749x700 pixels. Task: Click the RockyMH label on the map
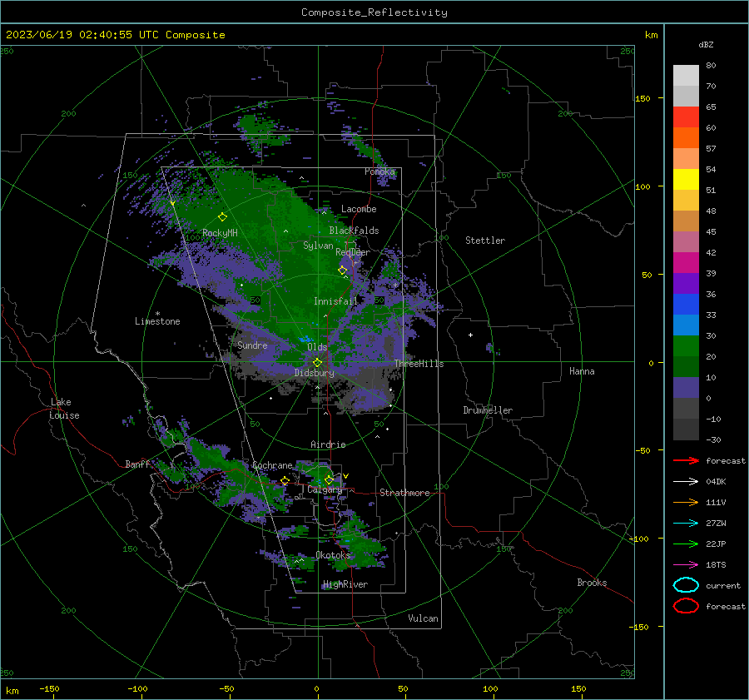220,233
